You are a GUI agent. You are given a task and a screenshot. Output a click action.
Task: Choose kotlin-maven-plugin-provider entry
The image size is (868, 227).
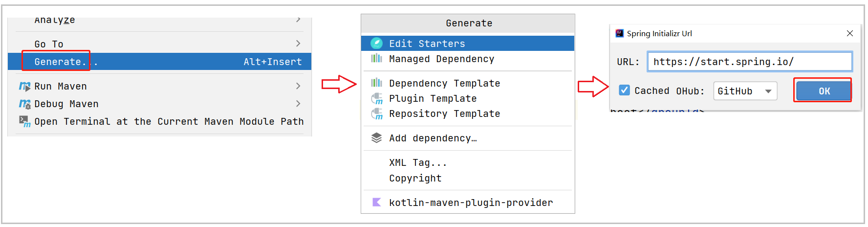tap(468, 203)
